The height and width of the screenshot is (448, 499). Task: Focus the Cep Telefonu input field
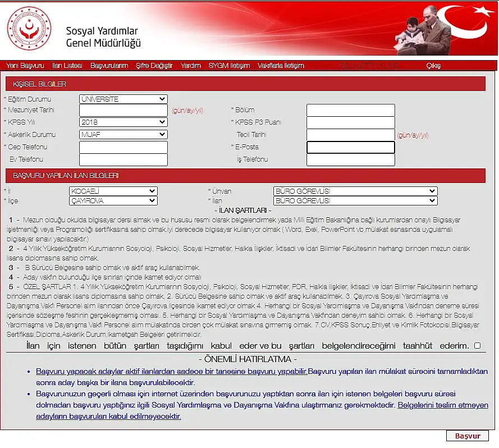point(123,147)
